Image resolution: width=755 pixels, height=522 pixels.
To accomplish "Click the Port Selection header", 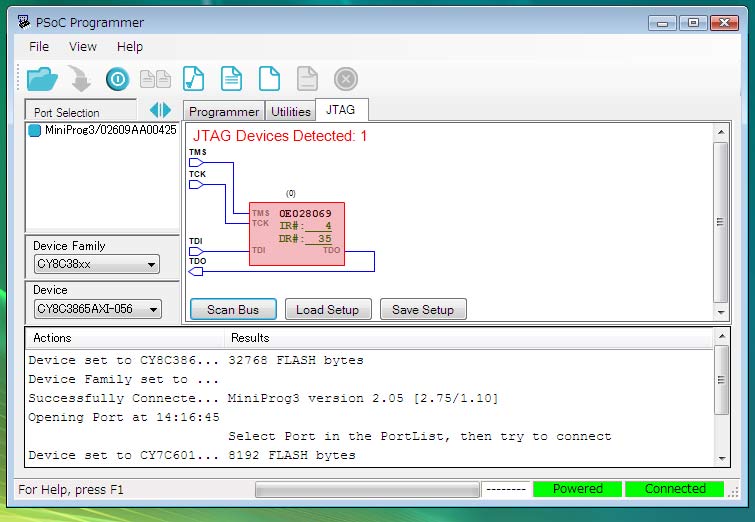I will (81, 112).
